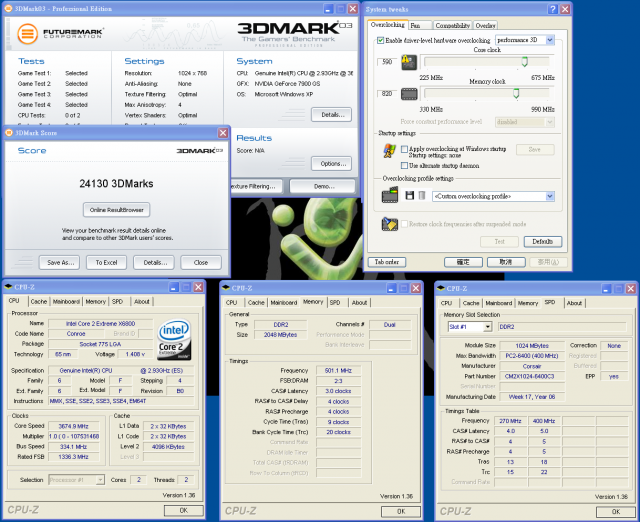Close the CPU-Z SPD window

pos(631,289)
